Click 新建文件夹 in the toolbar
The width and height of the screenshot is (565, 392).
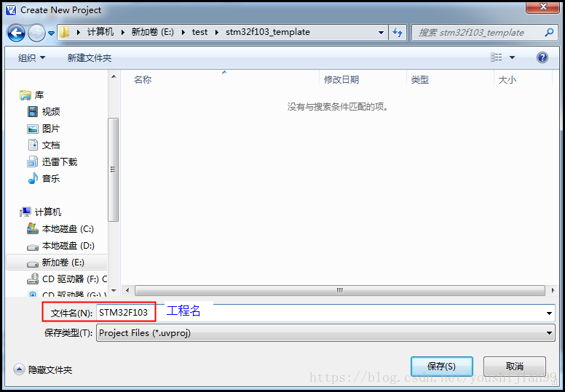click(90, 57)
